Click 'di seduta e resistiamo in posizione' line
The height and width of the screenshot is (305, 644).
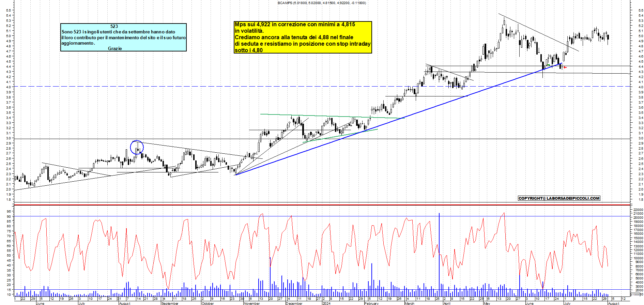[303, 44]
